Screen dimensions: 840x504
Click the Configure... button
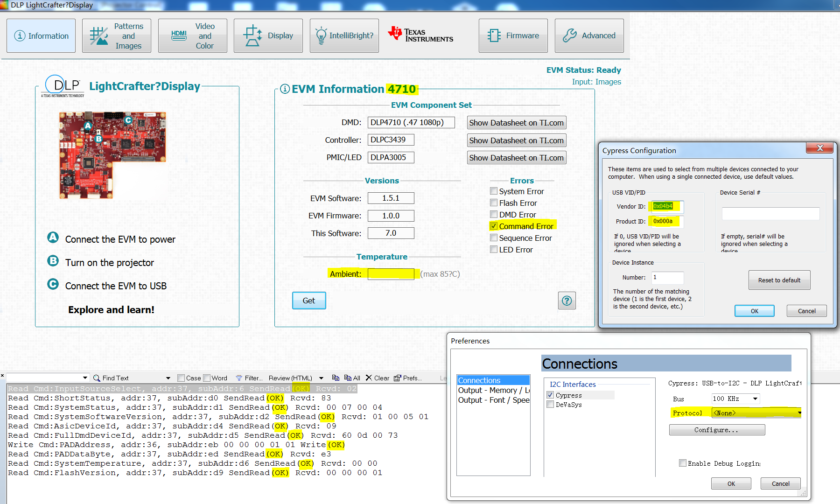[x=717, y=430]
